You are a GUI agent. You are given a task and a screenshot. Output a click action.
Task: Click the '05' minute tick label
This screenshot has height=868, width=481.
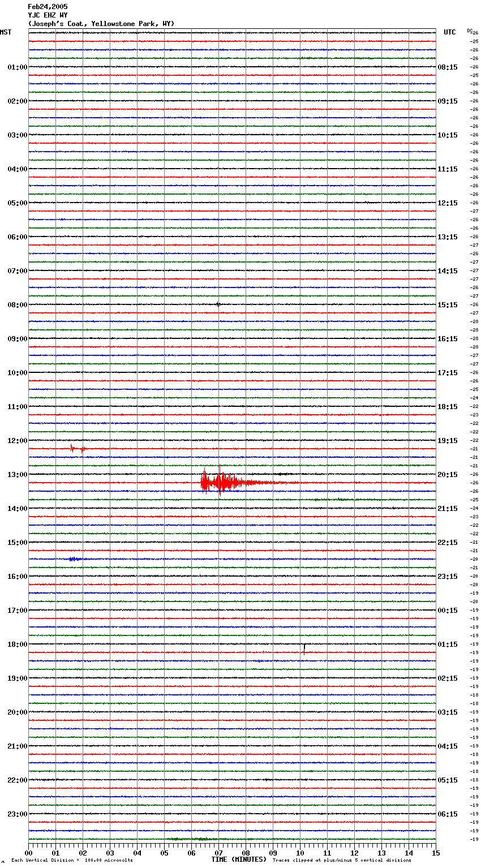(164, 853)
